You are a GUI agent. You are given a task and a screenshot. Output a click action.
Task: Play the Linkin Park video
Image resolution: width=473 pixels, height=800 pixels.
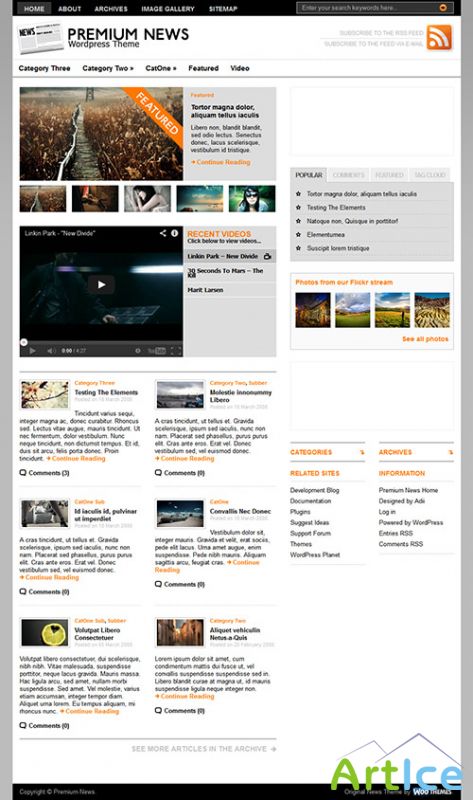pos(101,285)
